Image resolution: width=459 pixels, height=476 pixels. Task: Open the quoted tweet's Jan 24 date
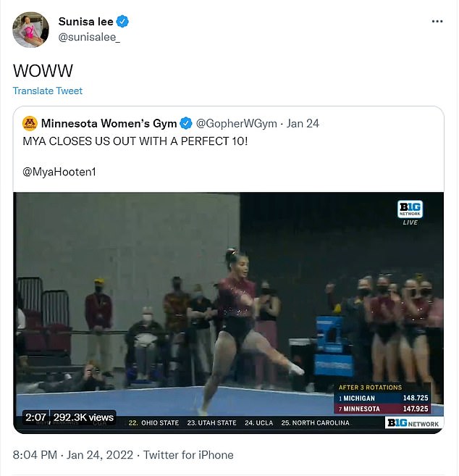pos(303,123)
